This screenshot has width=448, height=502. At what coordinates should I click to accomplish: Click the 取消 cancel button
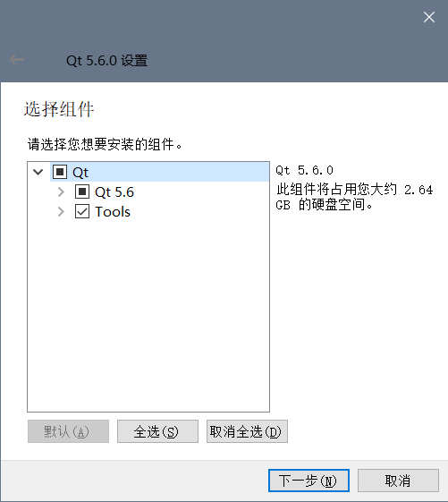398,481
